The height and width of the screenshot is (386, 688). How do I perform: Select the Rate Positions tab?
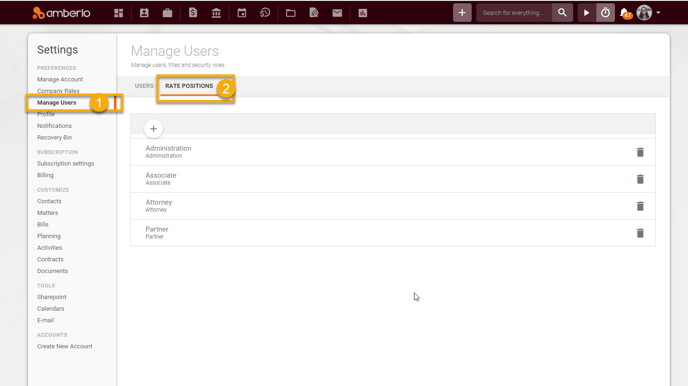coord(189,86)
